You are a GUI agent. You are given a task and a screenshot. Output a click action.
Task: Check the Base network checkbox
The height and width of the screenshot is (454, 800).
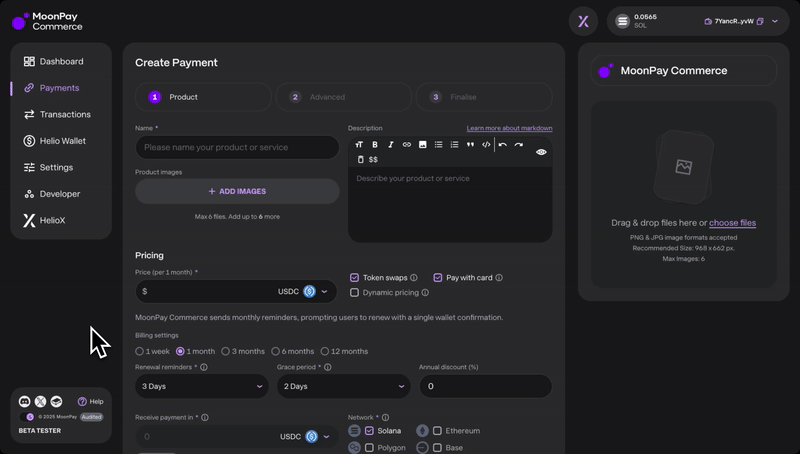pyautogui.click(x=437, y=448)
